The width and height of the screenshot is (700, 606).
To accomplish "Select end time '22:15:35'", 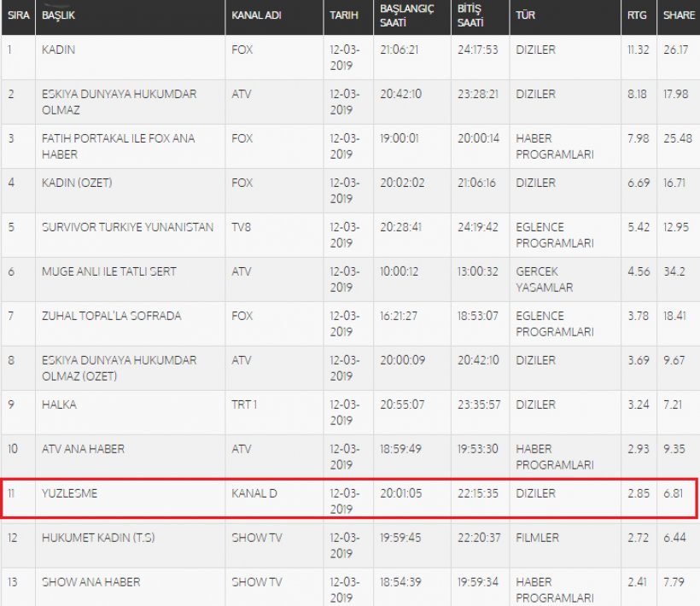I will 478,493.
